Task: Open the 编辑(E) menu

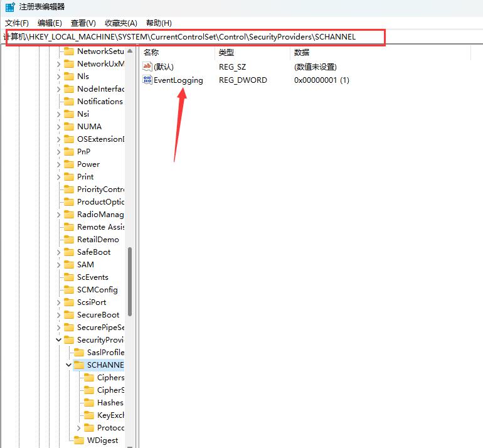Action: pyautogui.click(x=50, y=23)
